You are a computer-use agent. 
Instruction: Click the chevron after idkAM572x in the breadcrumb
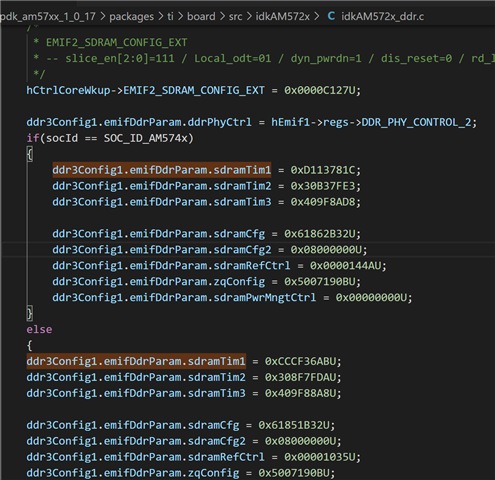coord(316,16)
